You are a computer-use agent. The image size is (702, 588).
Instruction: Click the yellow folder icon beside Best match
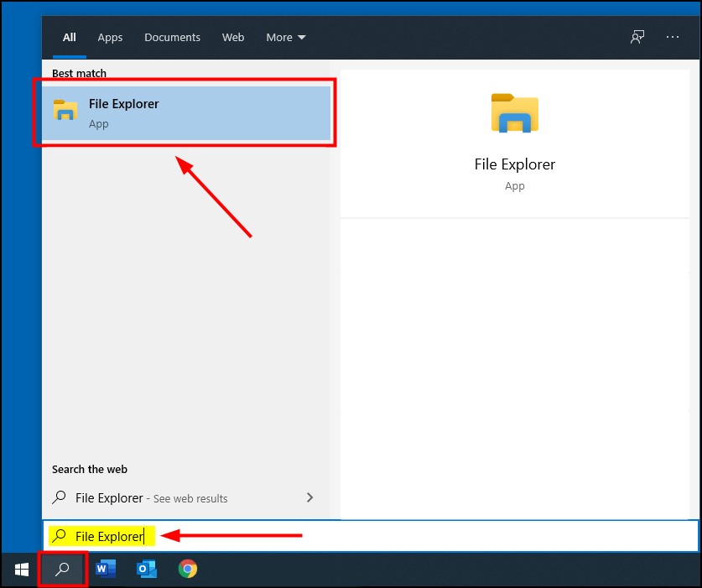coord(66,109)
